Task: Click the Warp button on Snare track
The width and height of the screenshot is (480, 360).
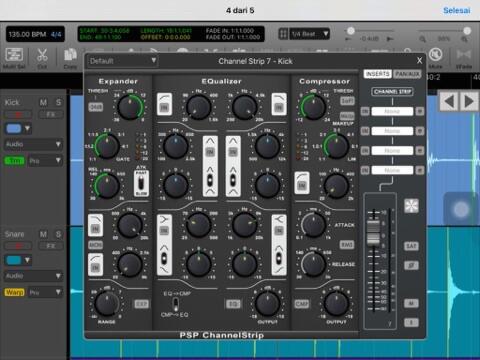Action: pyautogui.click(x=14, y=292)
